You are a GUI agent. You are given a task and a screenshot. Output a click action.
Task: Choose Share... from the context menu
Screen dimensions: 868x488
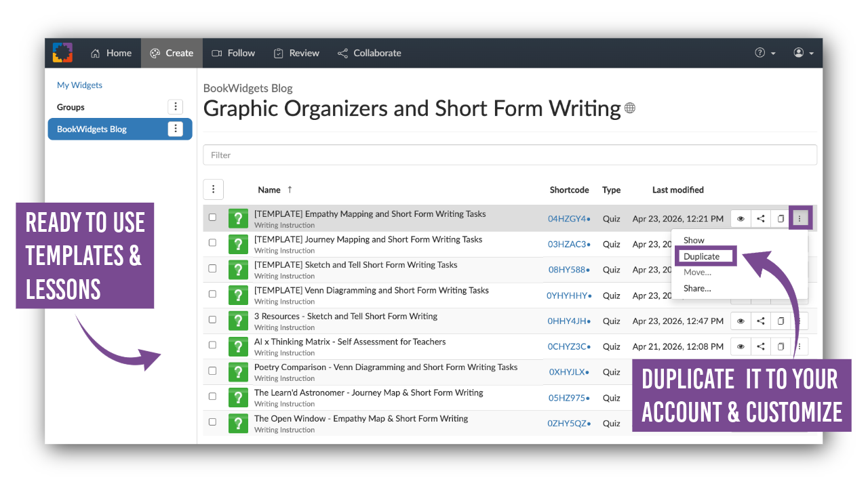(x=697, y=288)
